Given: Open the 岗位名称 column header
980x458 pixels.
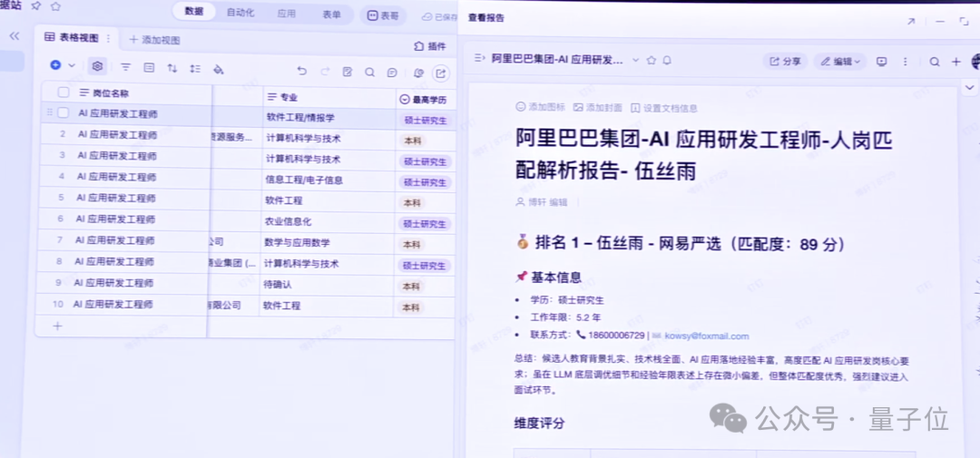Looking at the screenshot, I should pos(125,93).
